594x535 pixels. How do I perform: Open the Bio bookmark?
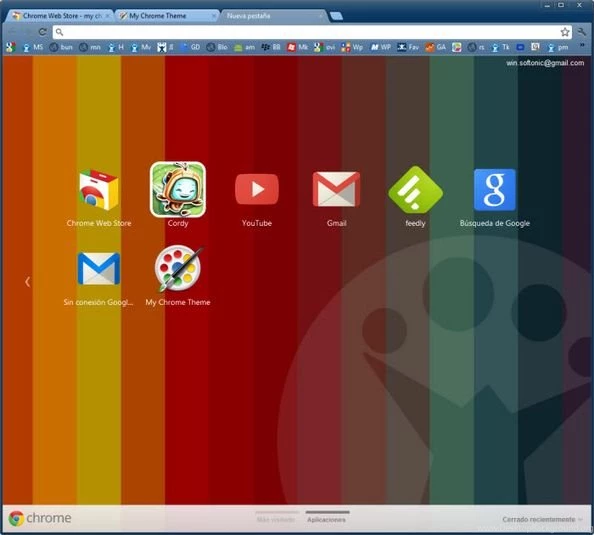pyautogui.click(x=217, y=47)
